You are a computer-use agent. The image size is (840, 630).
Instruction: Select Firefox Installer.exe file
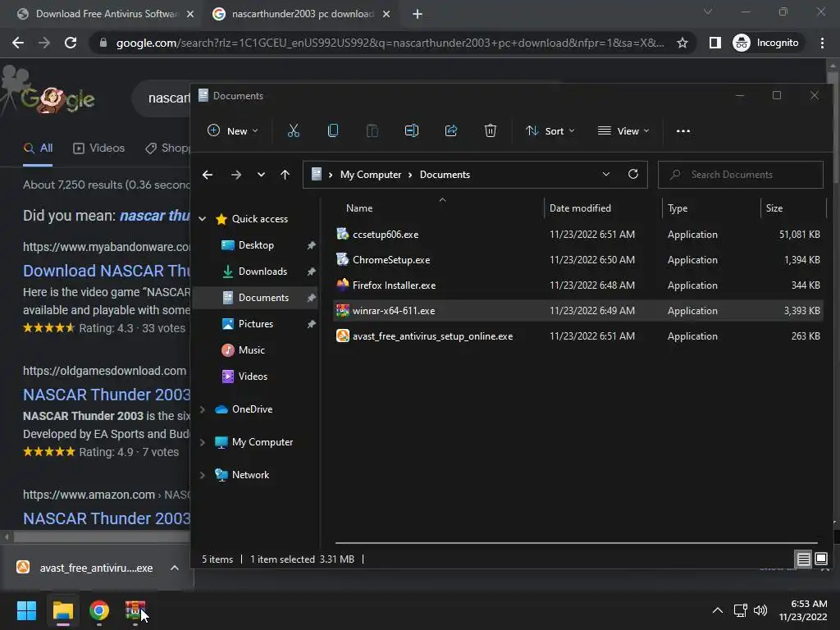coord(577,285)
